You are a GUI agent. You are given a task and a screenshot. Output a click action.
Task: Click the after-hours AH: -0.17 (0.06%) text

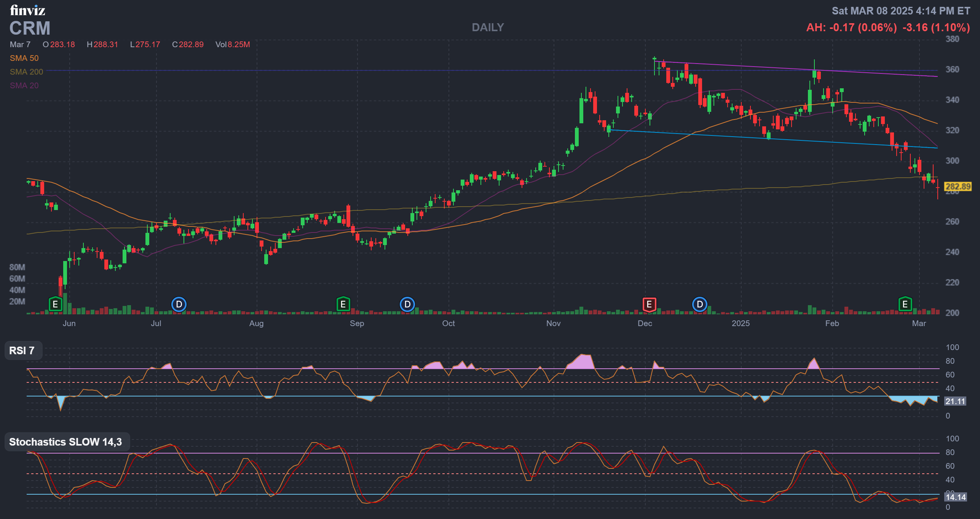click(x=851, y=27)
